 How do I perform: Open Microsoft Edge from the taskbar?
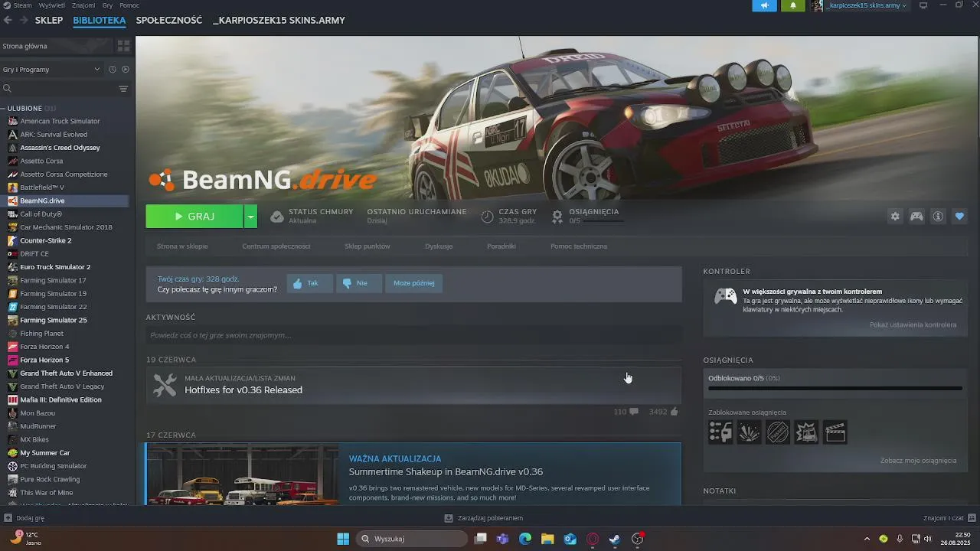click(x=525, y=539)
